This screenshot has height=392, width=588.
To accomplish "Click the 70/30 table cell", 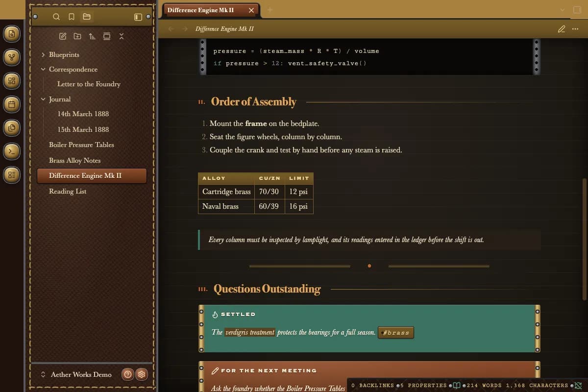I will click(x=269, y=192).
